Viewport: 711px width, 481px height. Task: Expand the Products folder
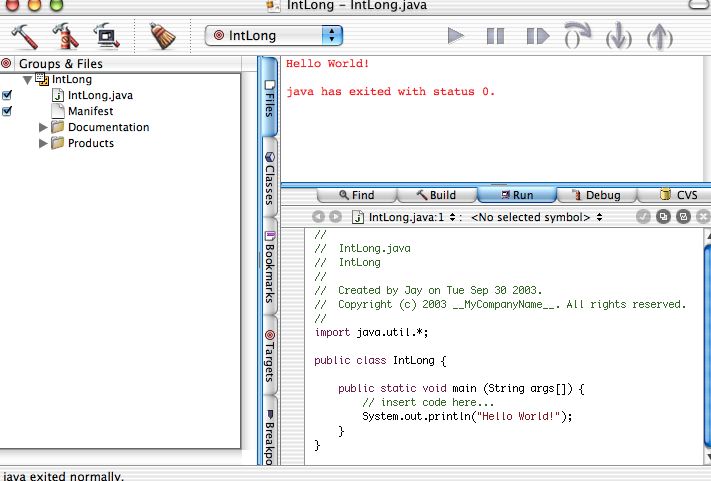tap(43, 143)
